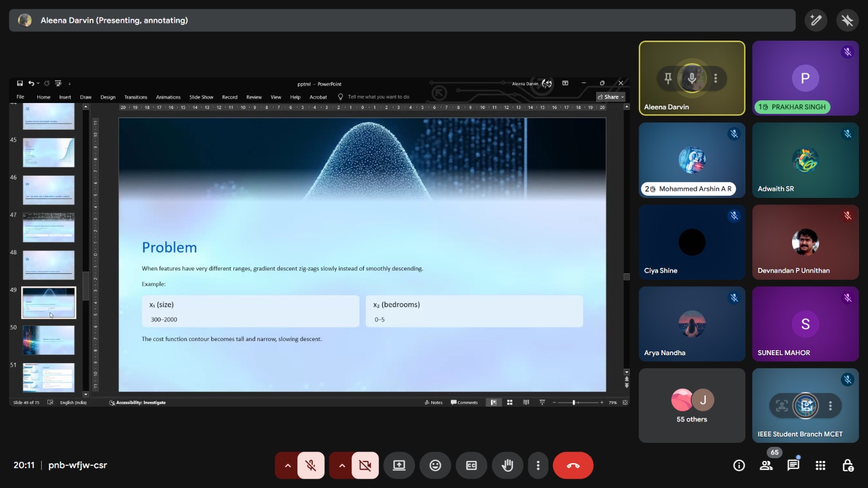Open meeting details info icon

(x=739, y=465)
